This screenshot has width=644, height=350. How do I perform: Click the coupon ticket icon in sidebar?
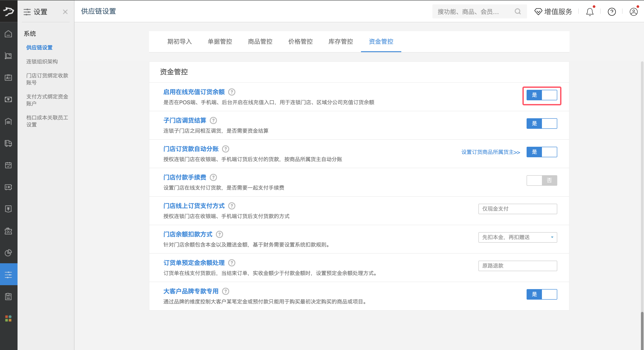[x=9, y=187]
